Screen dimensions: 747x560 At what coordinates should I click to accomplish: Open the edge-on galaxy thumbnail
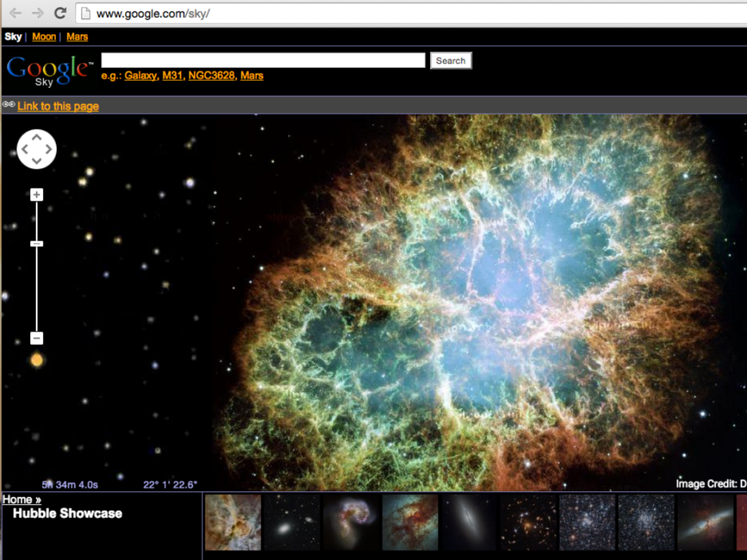pyautogui.click(x=469, y=522)
